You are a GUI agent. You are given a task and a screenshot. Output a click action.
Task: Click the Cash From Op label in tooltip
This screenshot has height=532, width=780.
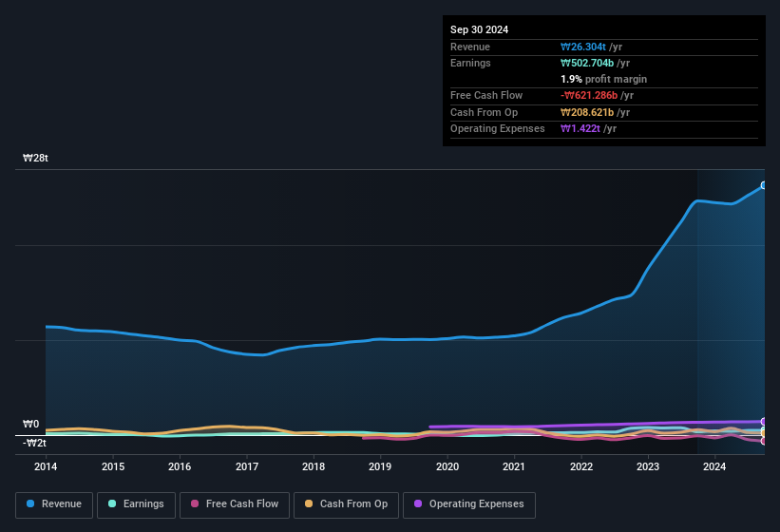click(484, 112)
